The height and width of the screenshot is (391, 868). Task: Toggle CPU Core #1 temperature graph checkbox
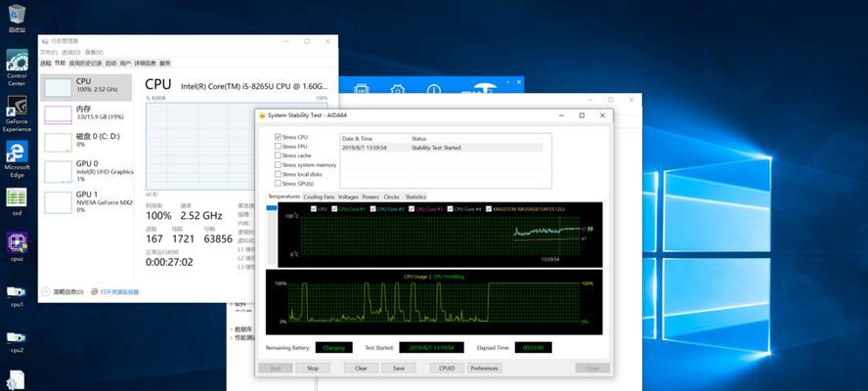click(x=335, y=208)
